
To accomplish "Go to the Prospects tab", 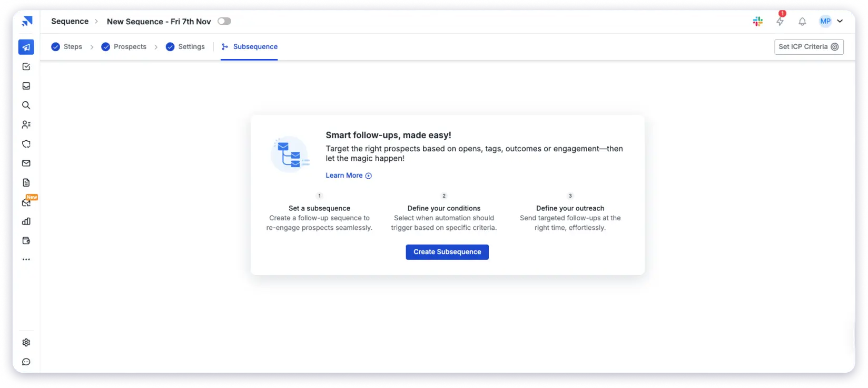I will [x=124, y=47].
